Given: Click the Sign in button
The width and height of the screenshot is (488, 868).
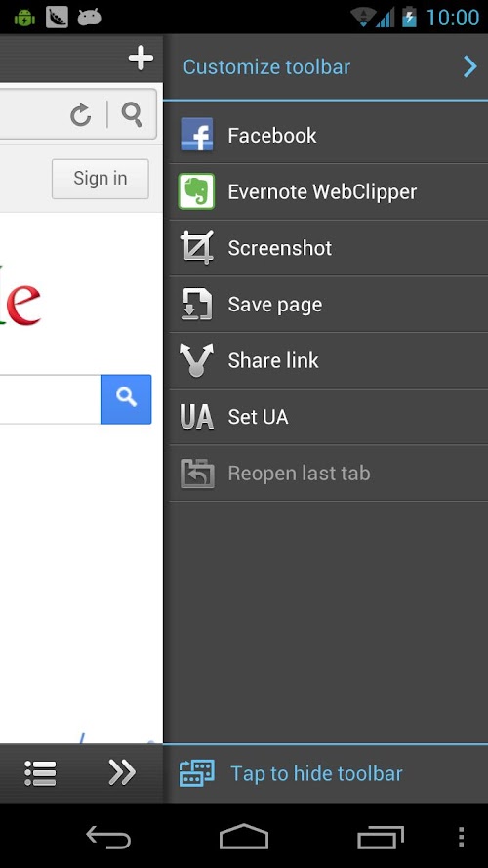Looking at the screenshot, I should point(101,179).
